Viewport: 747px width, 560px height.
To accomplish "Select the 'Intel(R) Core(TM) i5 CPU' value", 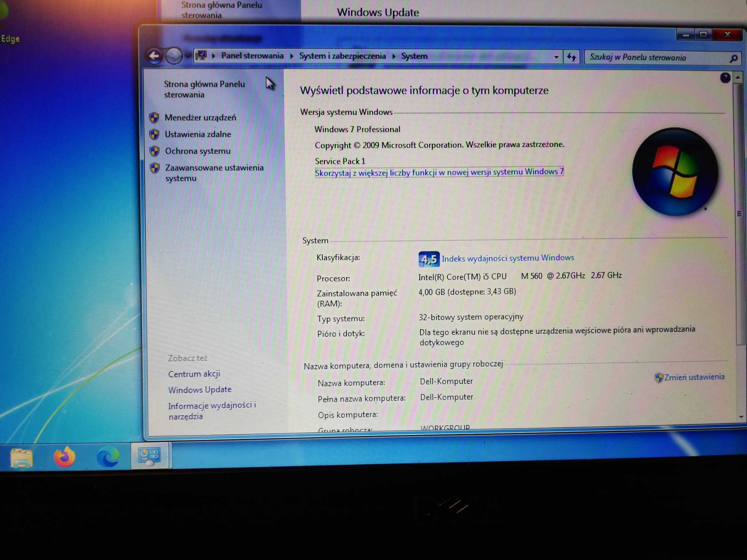I will pyautogui.click(x=462, y=277).
